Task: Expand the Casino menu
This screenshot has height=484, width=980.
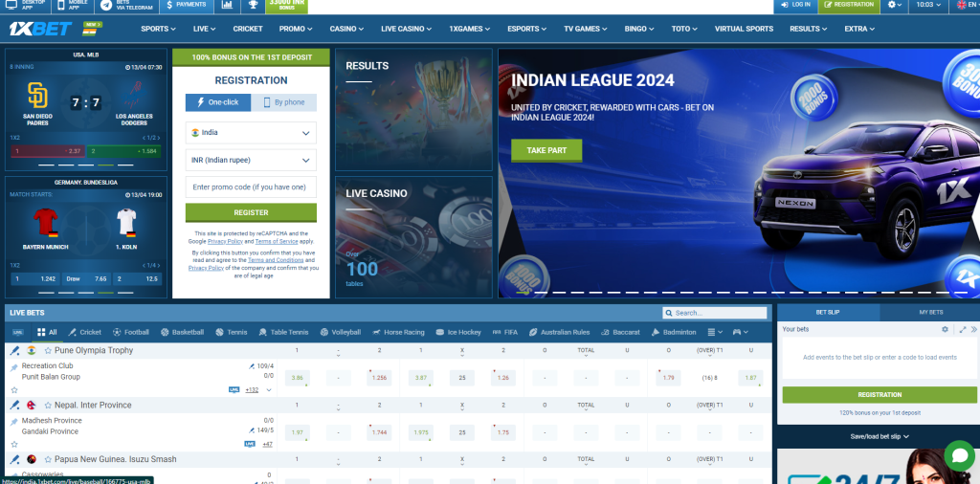Action: pos(346,29)
